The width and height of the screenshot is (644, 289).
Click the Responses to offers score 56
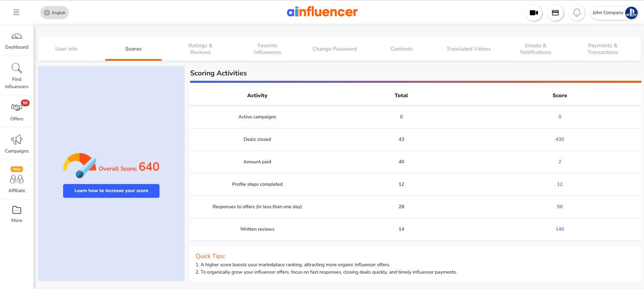pyautogui.click(x=560, y=207)
